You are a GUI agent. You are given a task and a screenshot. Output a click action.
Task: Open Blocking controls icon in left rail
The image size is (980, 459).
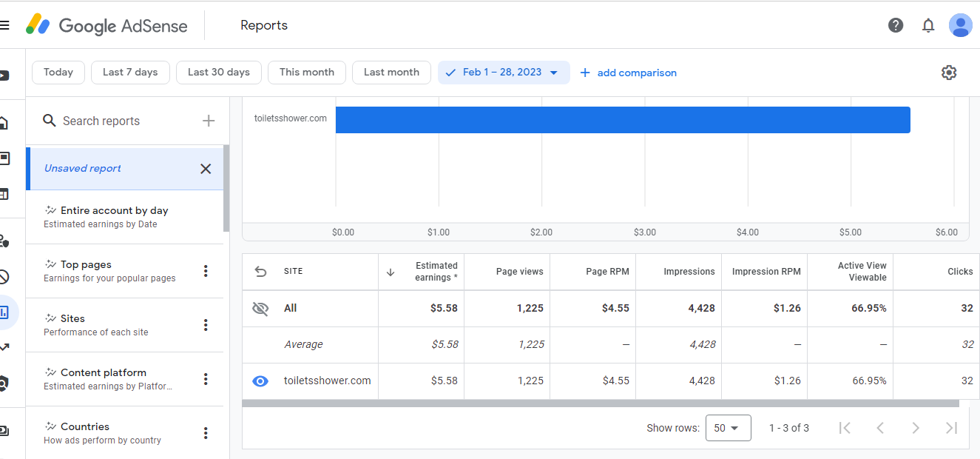[x=4, y=277]
